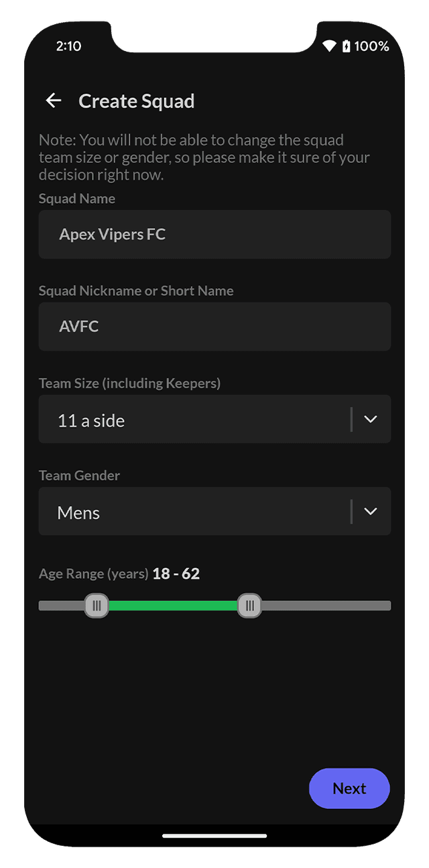Click the gray track right of max handle
Image resolution: width=429 pixels, height=868 pixels.
point(326,606)
